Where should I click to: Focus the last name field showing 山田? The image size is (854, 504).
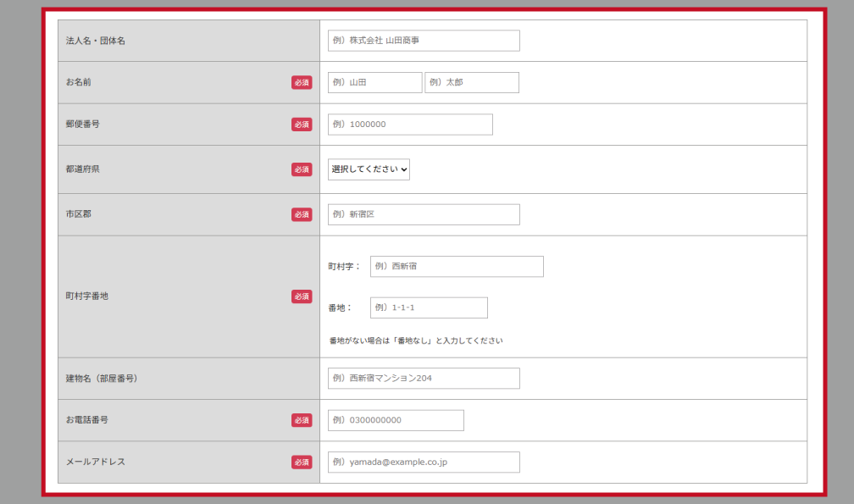pyautogui.click(x=374, y=82)
